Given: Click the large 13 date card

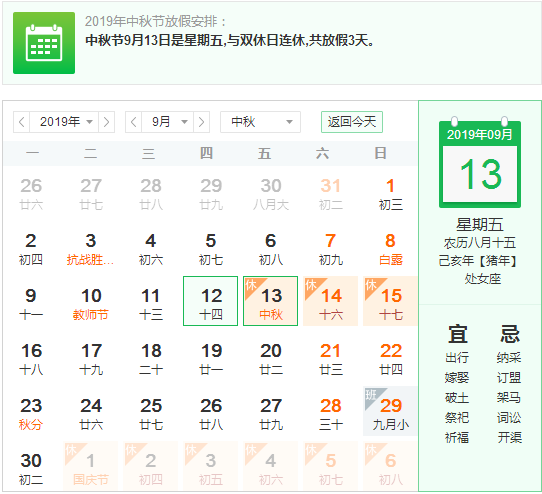Looking at the screenshot, I should [480, 163].
